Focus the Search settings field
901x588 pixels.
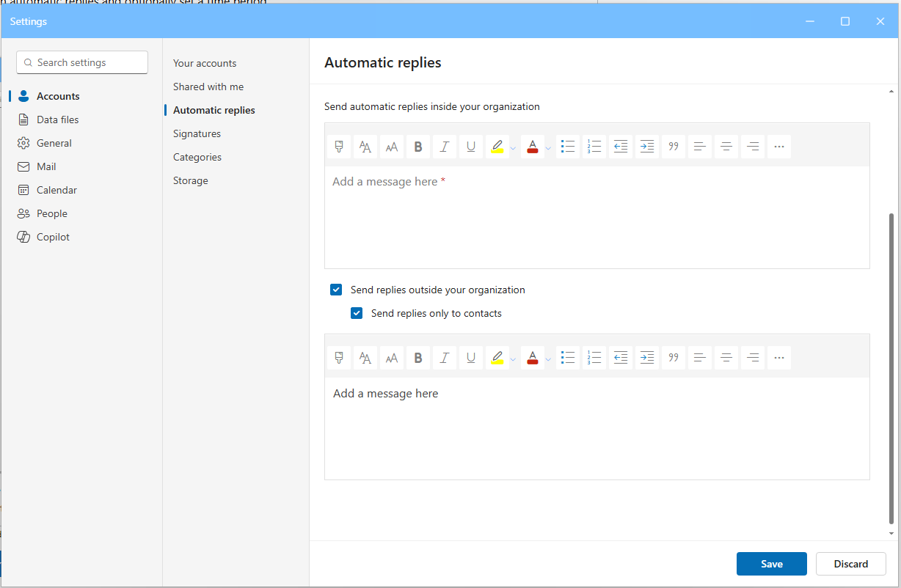(82, 62)
